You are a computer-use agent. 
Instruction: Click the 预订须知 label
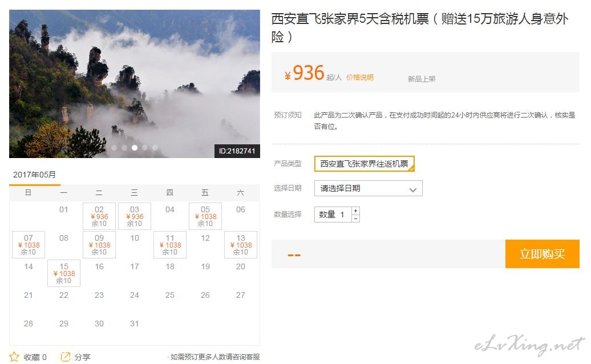288,115
